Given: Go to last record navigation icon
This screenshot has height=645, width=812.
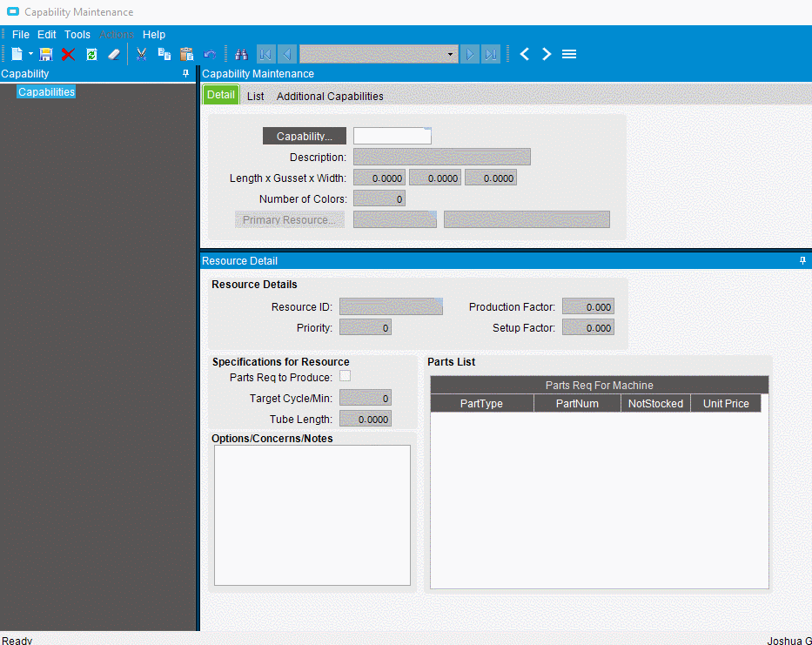Looking at the screenshot, I should tap(490, 54).
